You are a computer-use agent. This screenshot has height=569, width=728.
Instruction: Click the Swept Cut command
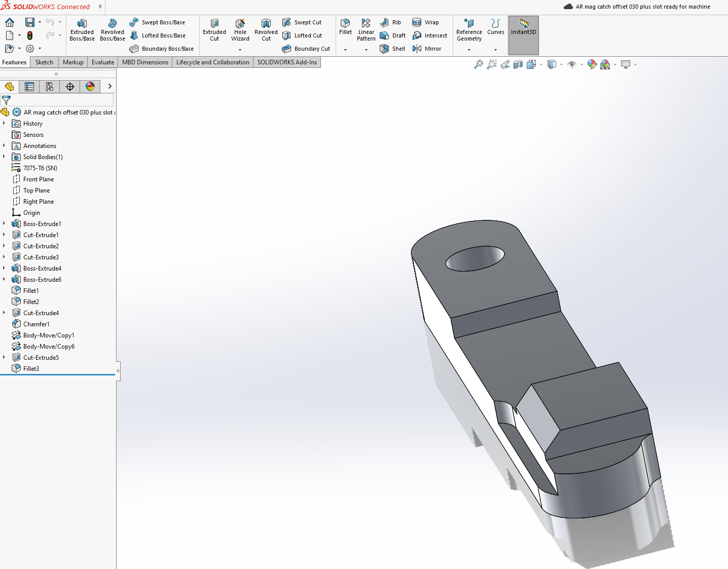[302, 22]
